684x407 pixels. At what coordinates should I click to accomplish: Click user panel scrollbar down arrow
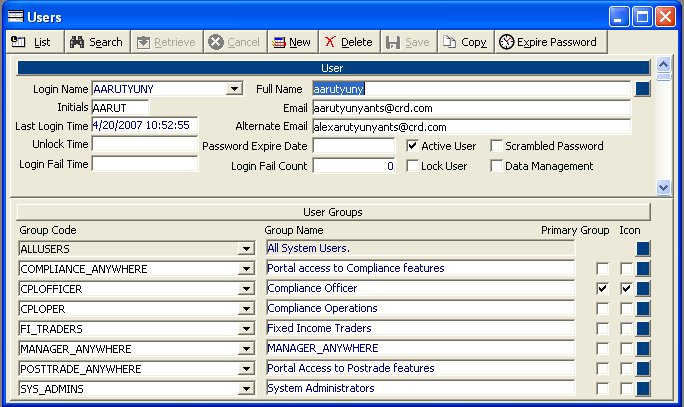coord(663,188)
